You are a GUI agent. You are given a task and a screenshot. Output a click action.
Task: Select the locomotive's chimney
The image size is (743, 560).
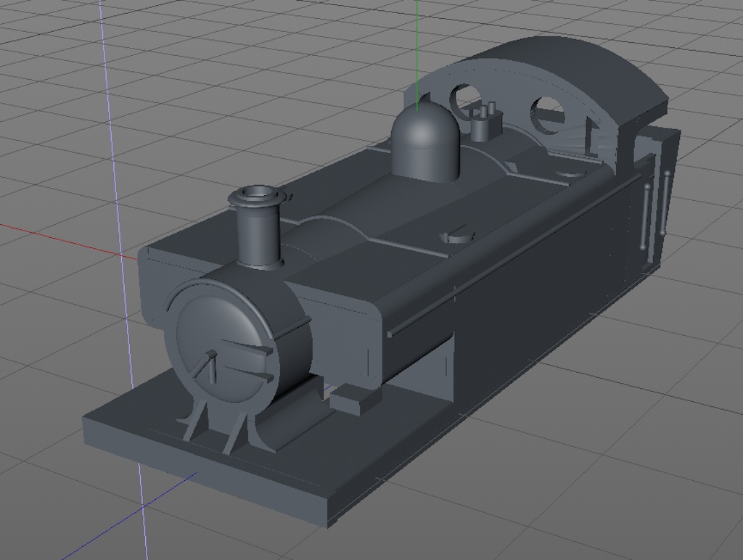coord(258,228)
